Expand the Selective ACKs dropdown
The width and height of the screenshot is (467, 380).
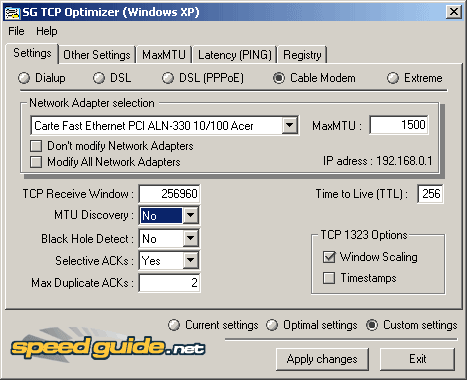[190, 260]
